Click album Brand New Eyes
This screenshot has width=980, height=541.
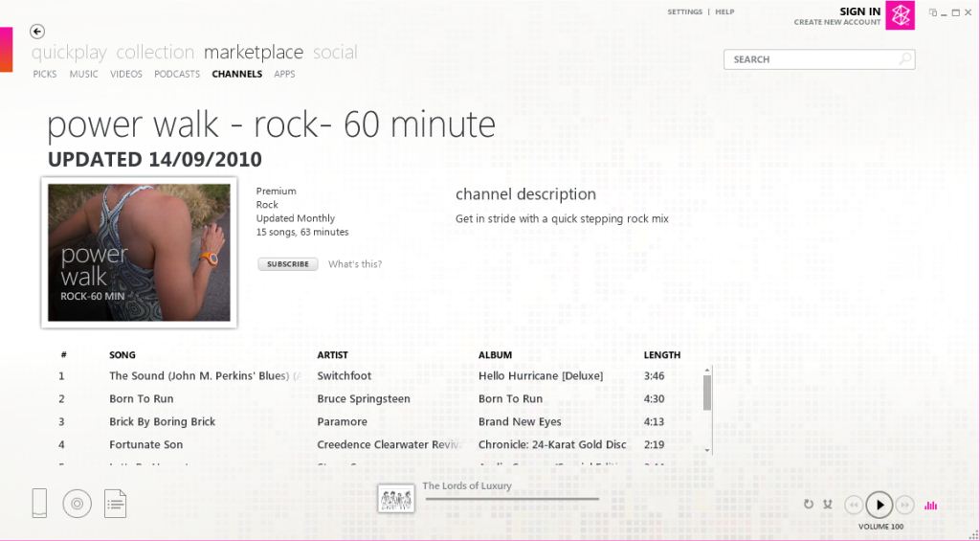[x=520, y=421]
